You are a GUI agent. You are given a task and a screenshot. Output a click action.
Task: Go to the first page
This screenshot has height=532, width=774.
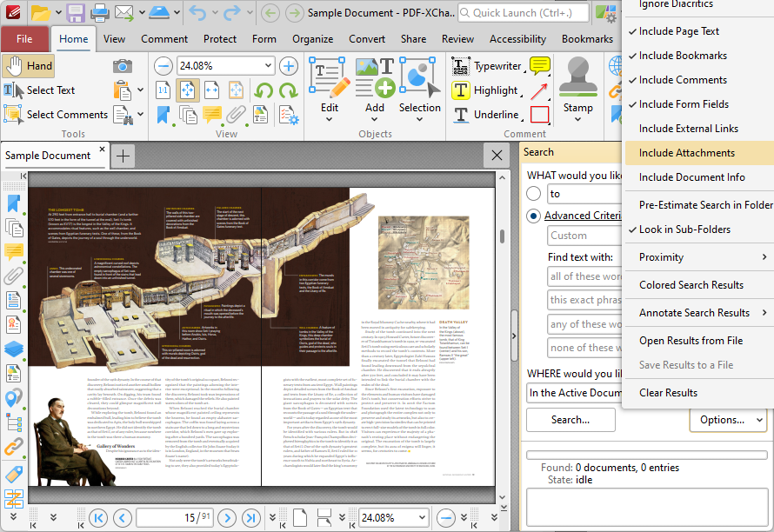pos(98,518)
